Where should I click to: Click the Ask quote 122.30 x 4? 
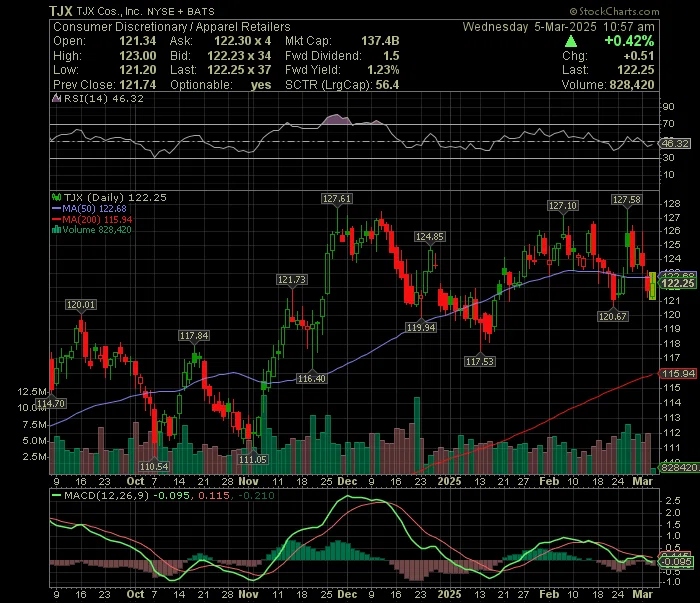242,41
